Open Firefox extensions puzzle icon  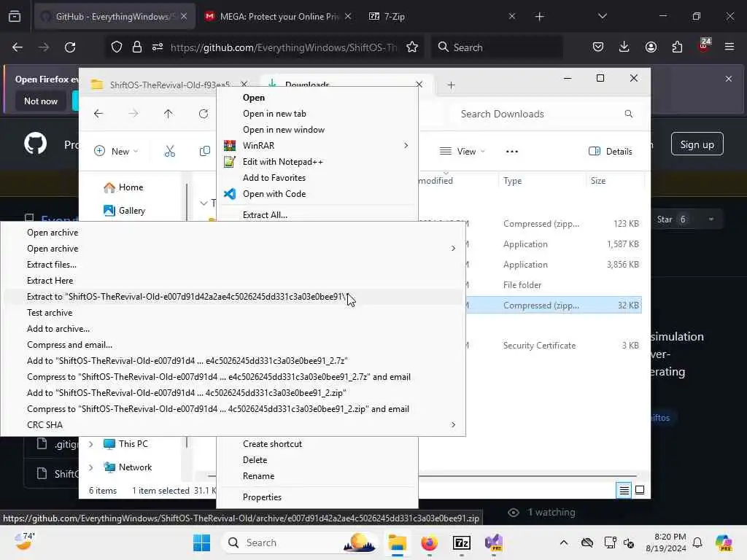pyautogui.click(x=677, y=47)
